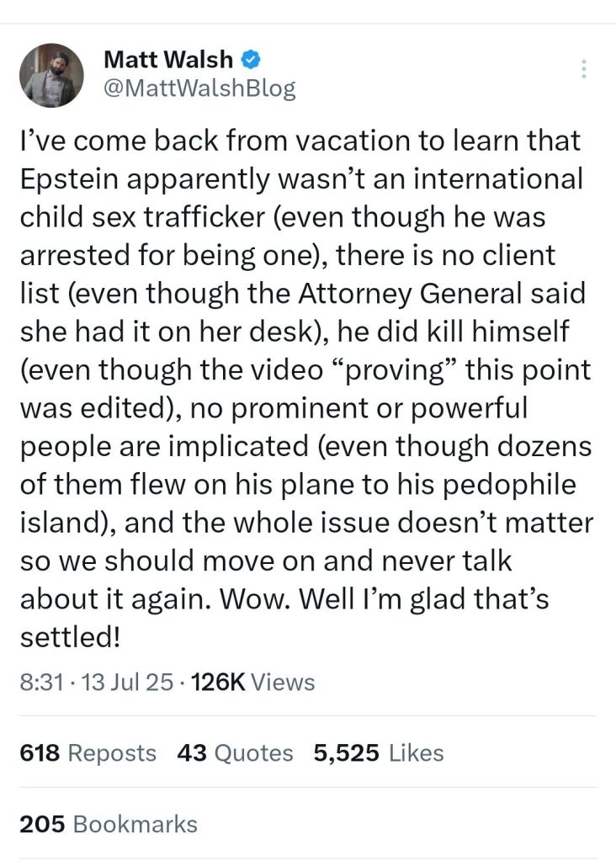This screenshot has width=616, height=861.
Task: Click the 205 bookmark count number
Action: click(x=42, y=823)
